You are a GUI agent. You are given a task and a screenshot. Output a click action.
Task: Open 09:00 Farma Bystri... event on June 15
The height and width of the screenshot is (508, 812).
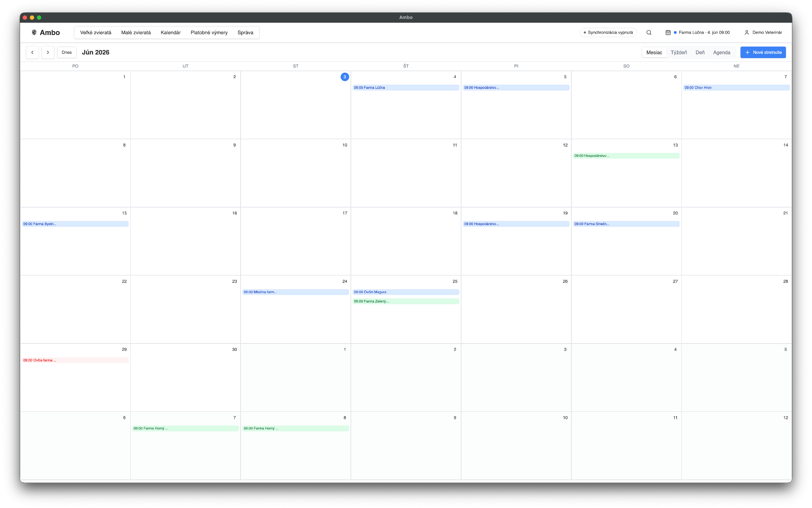(x=75, y=224)
